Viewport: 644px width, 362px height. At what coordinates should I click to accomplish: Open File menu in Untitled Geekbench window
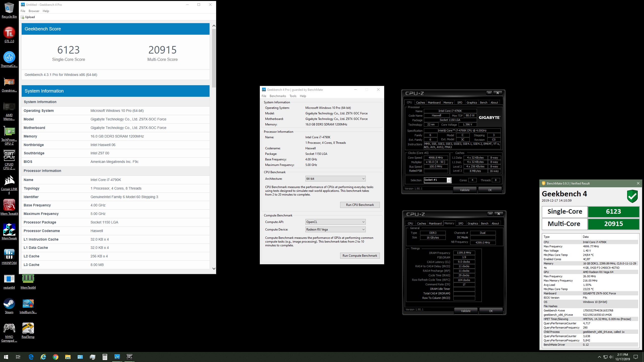click(23, 11)
